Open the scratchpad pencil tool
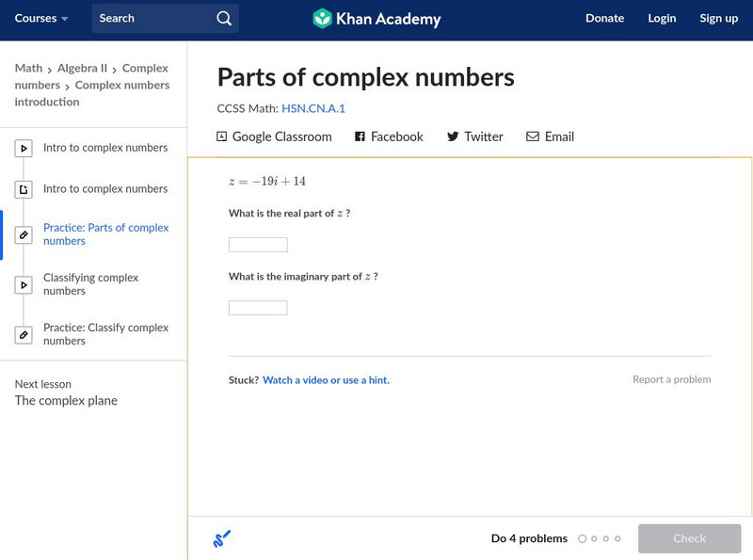 [x=222, y=539]
